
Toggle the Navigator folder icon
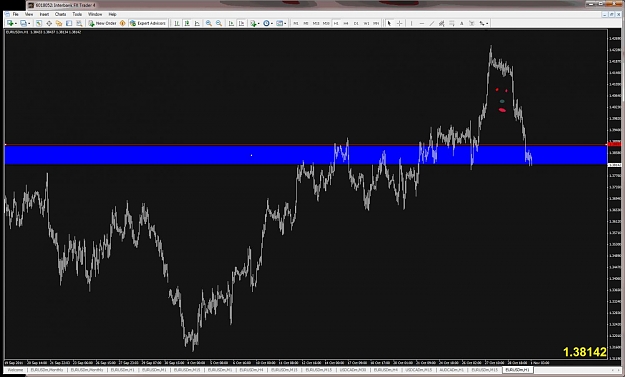click(x=59, y=24)
